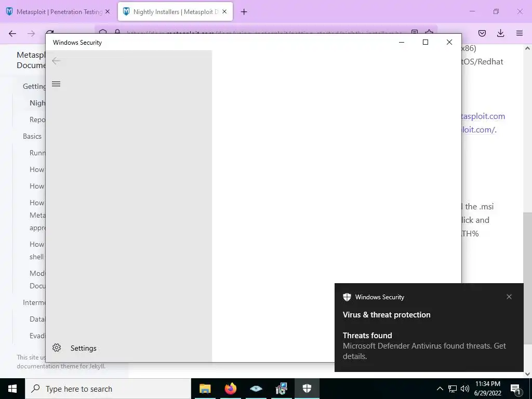This screenshot has height=399, width=532.
Task: Open a new Firefox tab
Action: pos(244,12)
